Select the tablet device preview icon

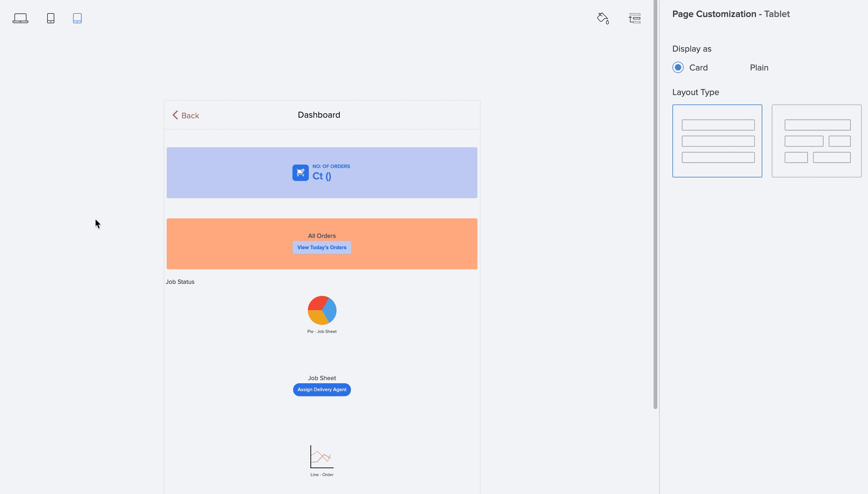[x=77, y=18]
